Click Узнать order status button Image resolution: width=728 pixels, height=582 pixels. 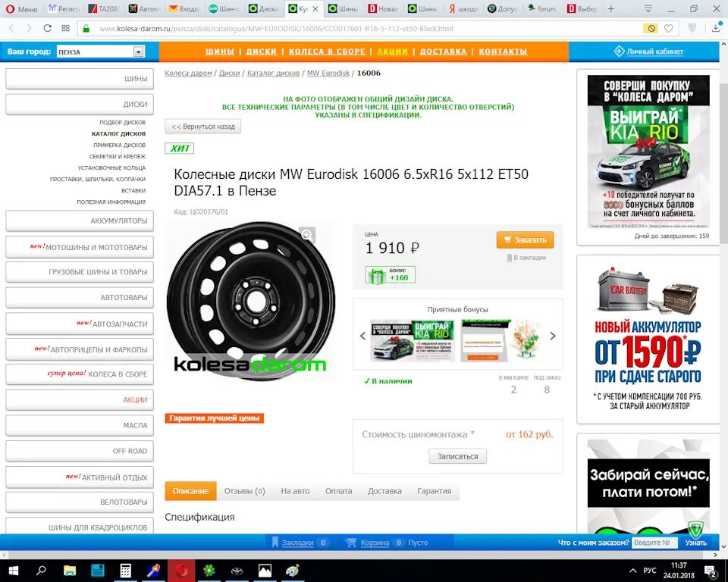[695, 542]
